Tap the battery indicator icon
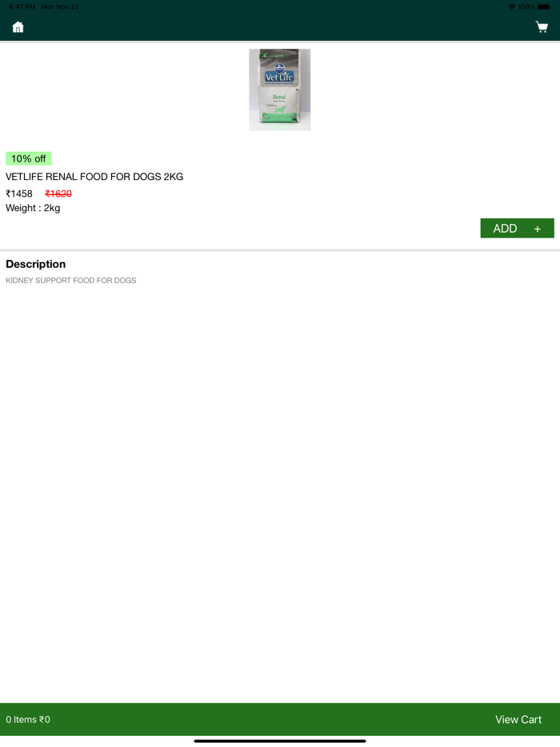The width and height of the screenshot is (560, 747). [x=544, y=6]
